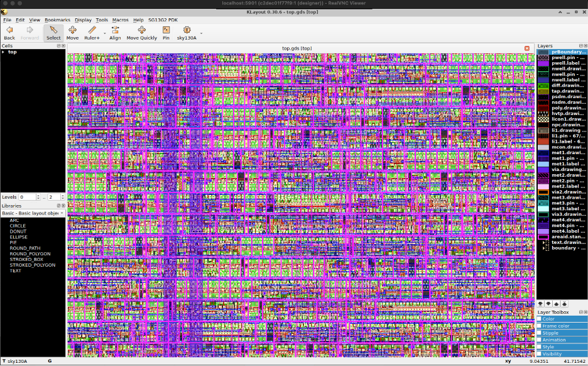588x366 pixels.
Task: Click the poly.drawing layer color swatch
Action: pos(543,108)
